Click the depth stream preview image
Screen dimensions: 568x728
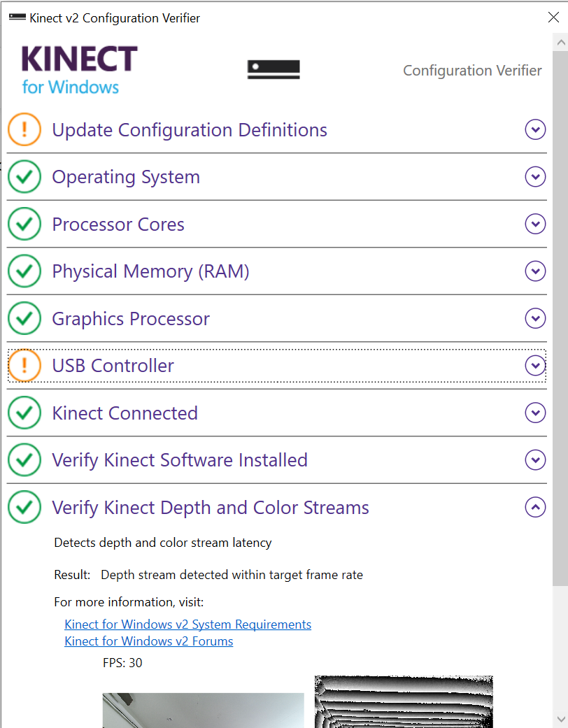404,701
